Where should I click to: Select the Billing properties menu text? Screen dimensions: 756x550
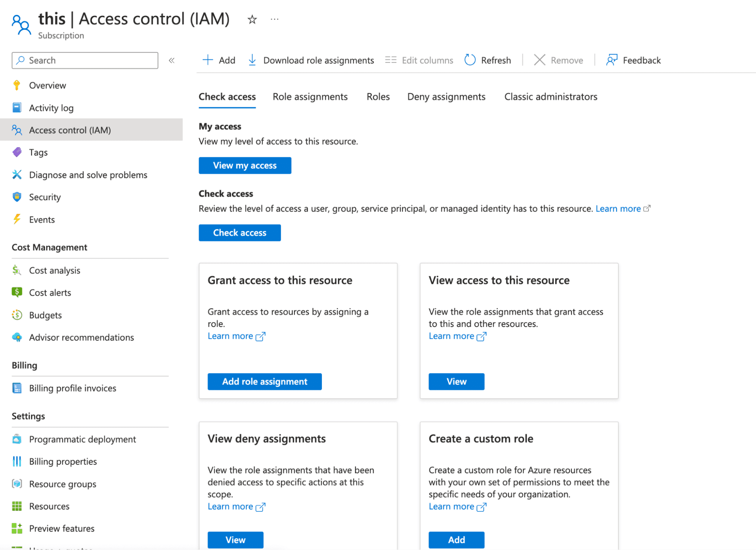point(63,461)
